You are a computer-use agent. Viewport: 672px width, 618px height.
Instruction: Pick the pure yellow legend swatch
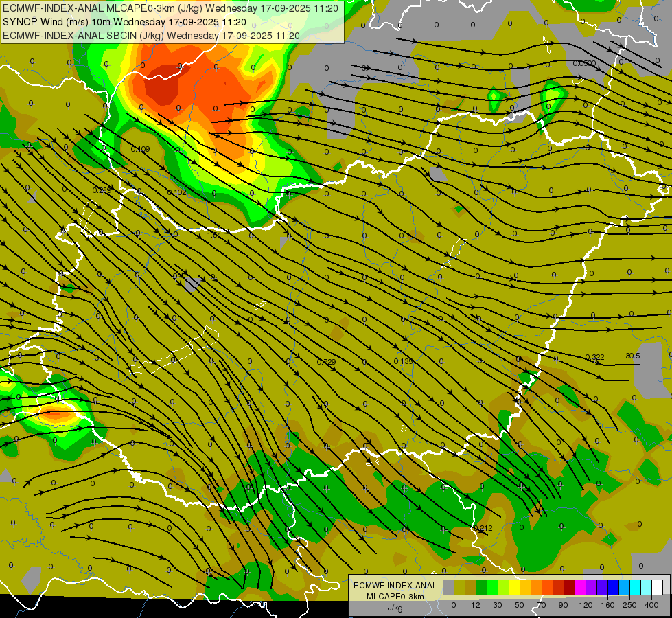coord(515,587)
